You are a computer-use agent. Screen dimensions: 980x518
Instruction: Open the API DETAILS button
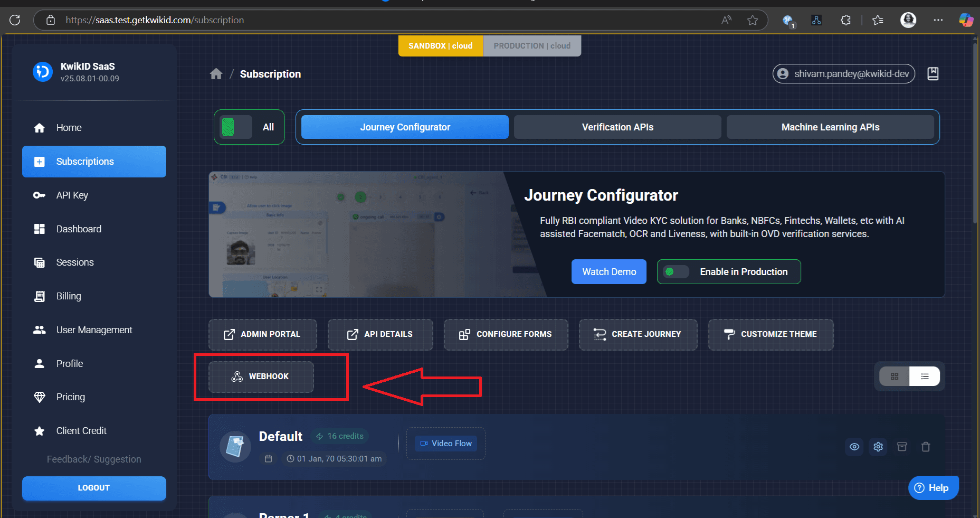click(380, 334)
